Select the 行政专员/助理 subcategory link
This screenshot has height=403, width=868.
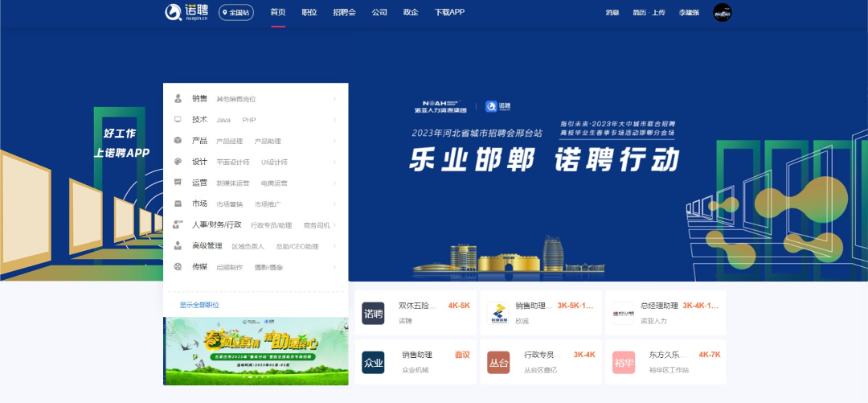click(272, 225)
